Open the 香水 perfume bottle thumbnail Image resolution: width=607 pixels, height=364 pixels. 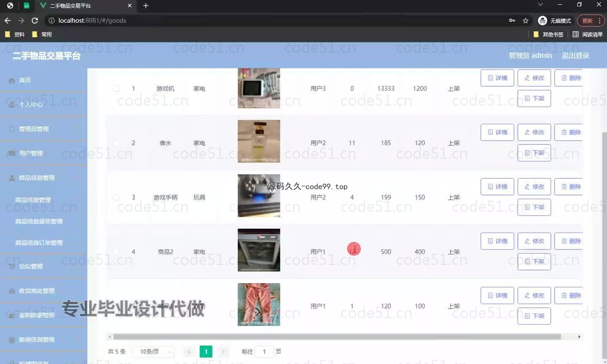[x=259, y=141]
